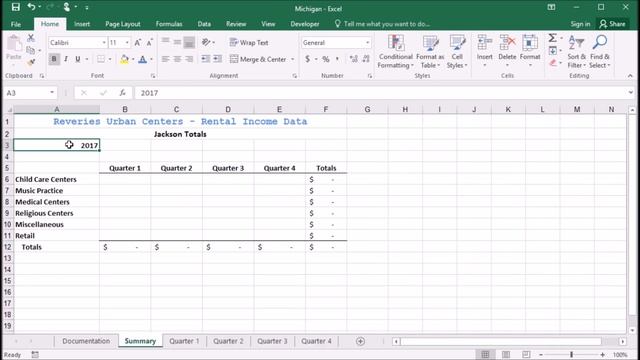
Task: Toggle Bold formatting
Action: coord(54,59)
